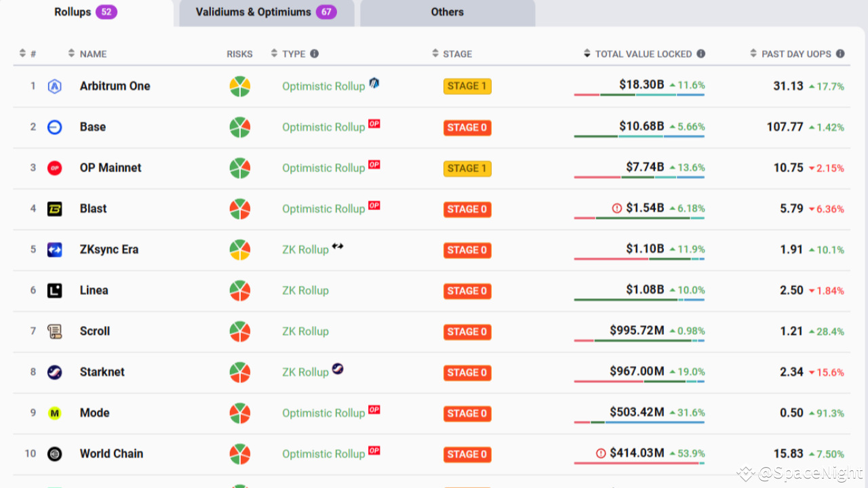Click the OP stack badge in Base row
The width and height of the screenshot is (868, 488).
click(x=374, y=124)
